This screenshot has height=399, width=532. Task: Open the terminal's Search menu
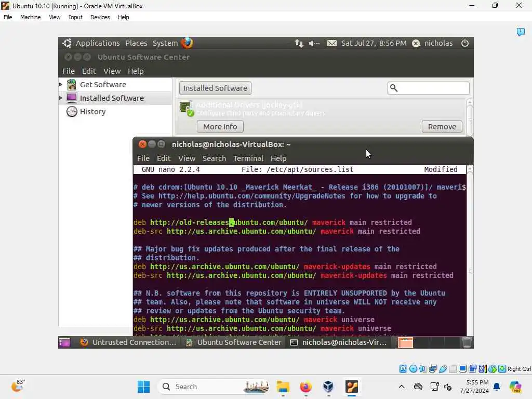(214, 158)
